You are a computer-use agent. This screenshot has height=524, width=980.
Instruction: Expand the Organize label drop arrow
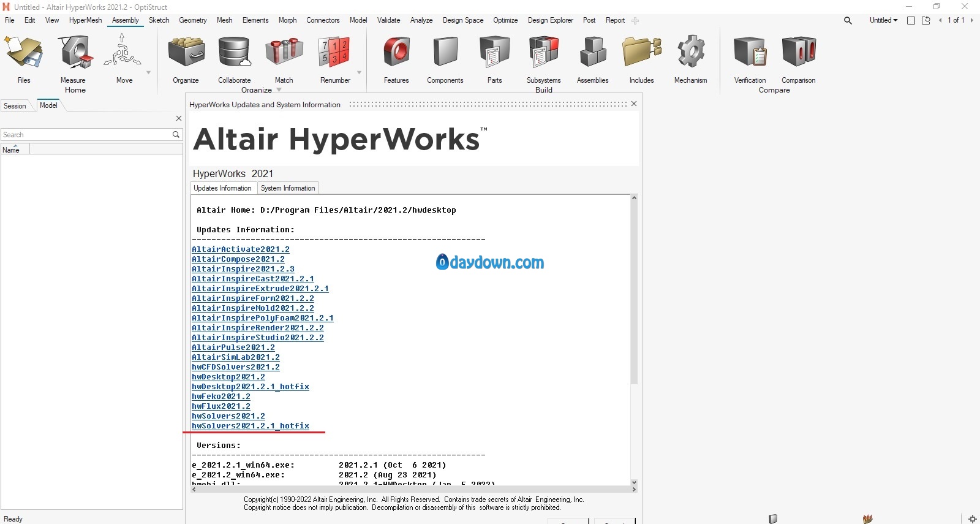pyautogui.click(x=279, y=89)
